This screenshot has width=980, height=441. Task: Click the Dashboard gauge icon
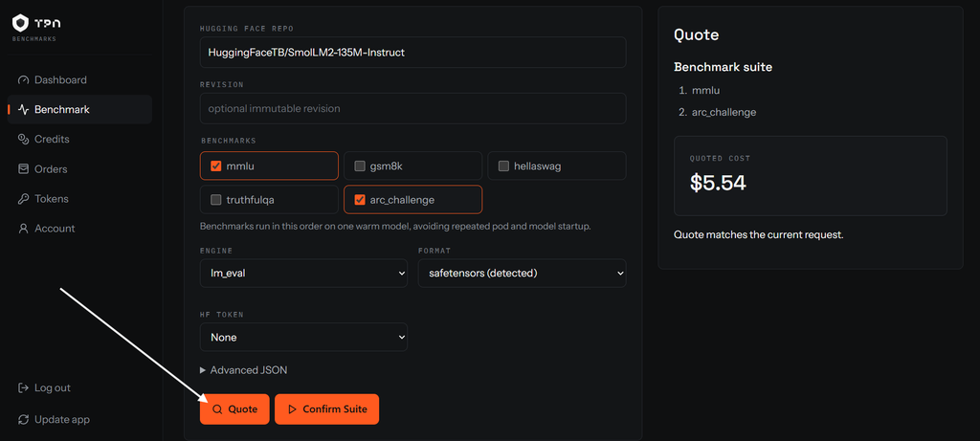[24, 80]
